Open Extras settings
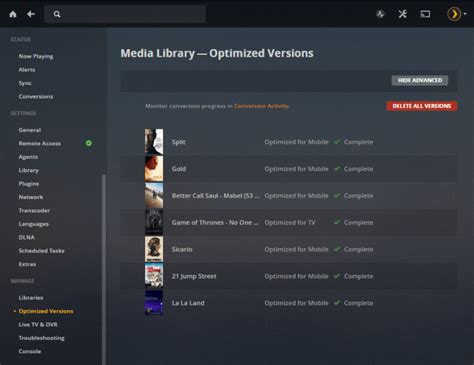 27,264
